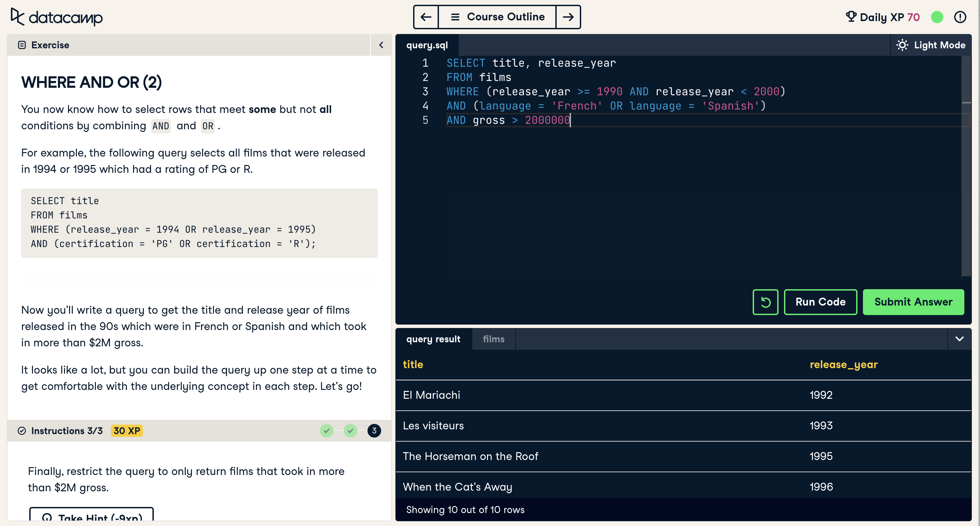
Task: Click the Instructions 3/3 check icon
Action: [x=22, y=431]
